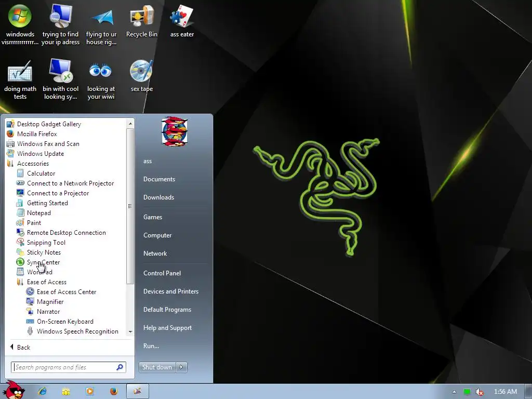Open the Recycle Bin desktop icon
This screenshot has width=532, height=399.
tap(141, 21)
